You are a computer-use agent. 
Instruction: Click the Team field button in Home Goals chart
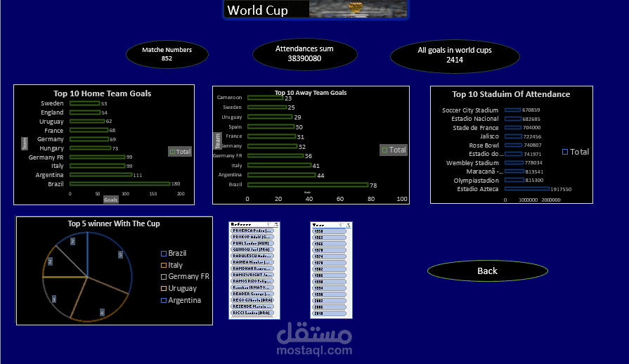(x=25, y=143)
